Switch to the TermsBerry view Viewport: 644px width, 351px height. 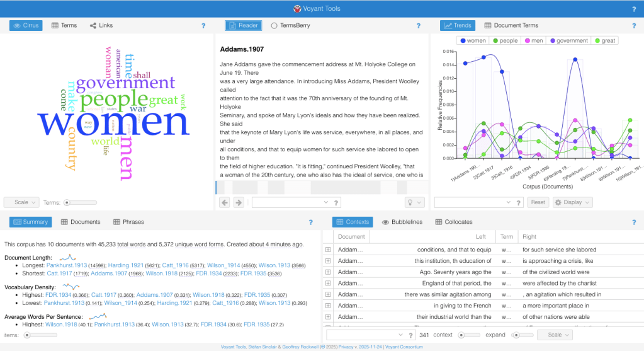pyautogui.click(x=290, y=26)
